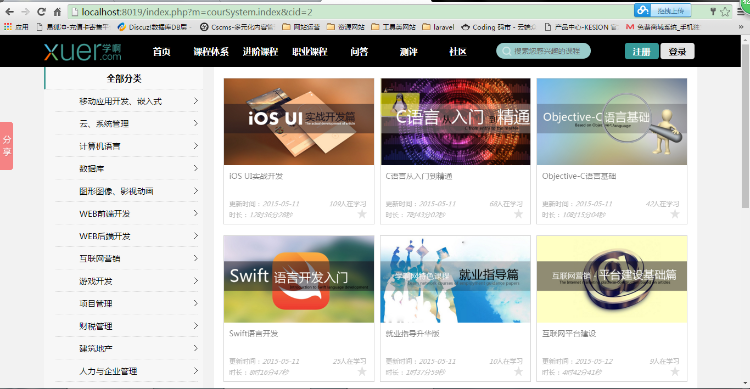Open the iOS UI 实战开发篇 course thumbnail
Viewport: 750px width, 389px height.
pos(299,122)
